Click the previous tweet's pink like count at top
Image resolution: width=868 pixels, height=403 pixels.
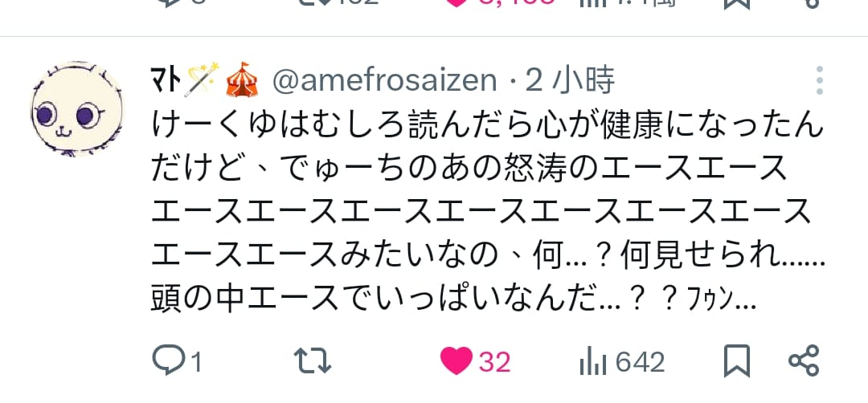coord(515,2)
